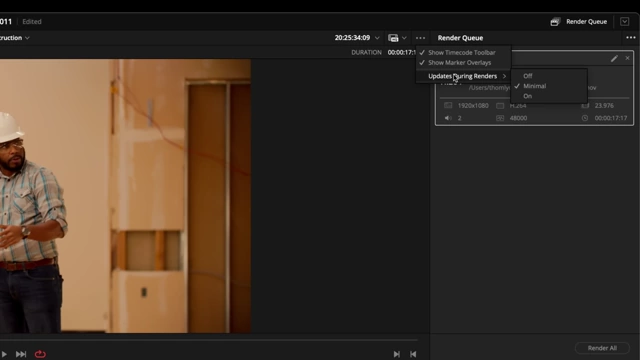Click the Edited project status label
The width and height of the screenshot is (640, 360).
[x=32, y=22]
